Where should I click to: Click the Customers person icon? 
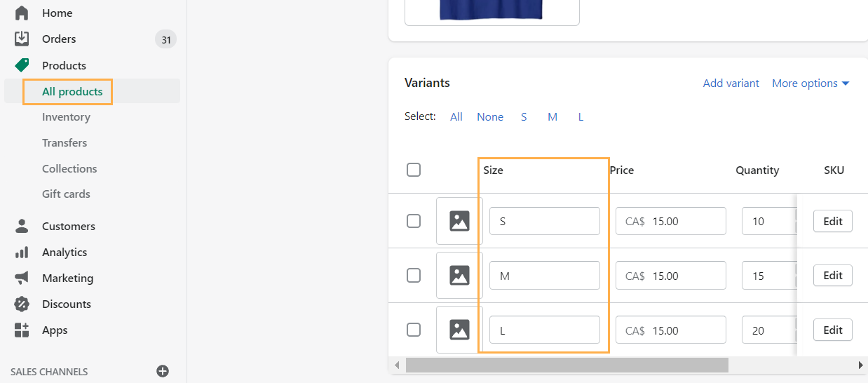click(x=22, y=226)
